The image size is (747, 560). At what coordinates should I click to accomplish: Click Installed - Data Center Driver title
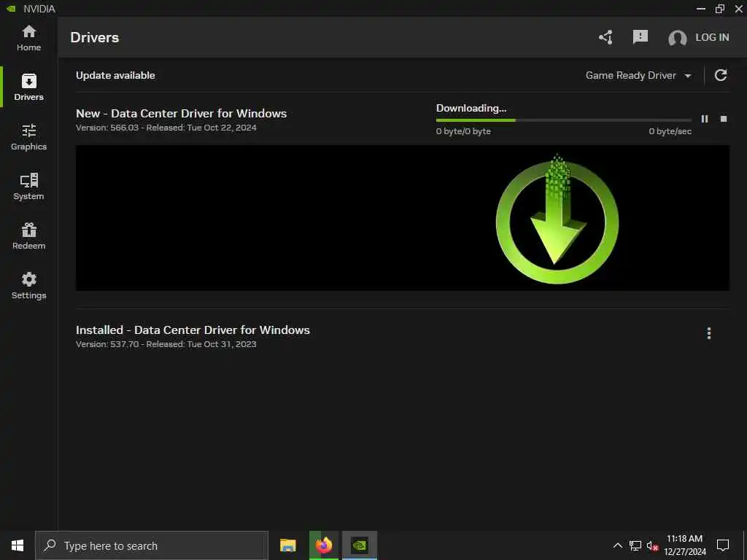click(193, 330)
